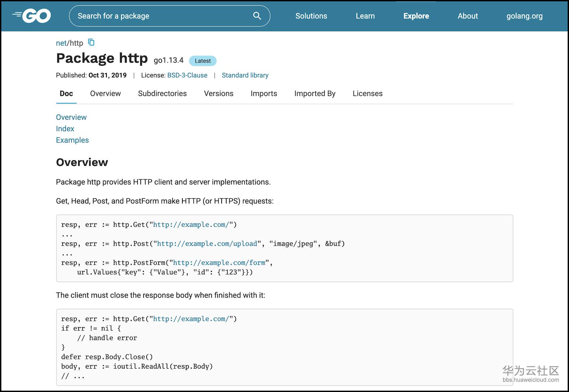Open the Licenses tab
The height and width of the screenshot is (392, 569).
367,94
